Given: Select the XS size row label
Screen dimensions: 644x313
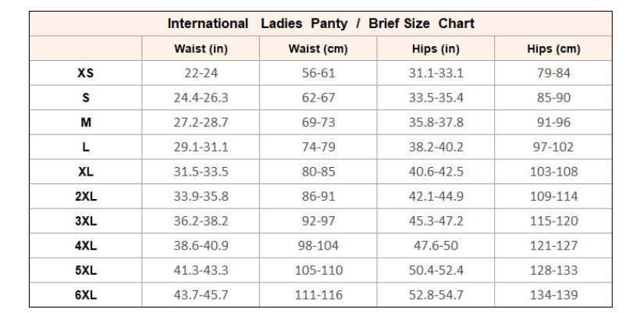Looking at the screenshot, I should (86, 73).
